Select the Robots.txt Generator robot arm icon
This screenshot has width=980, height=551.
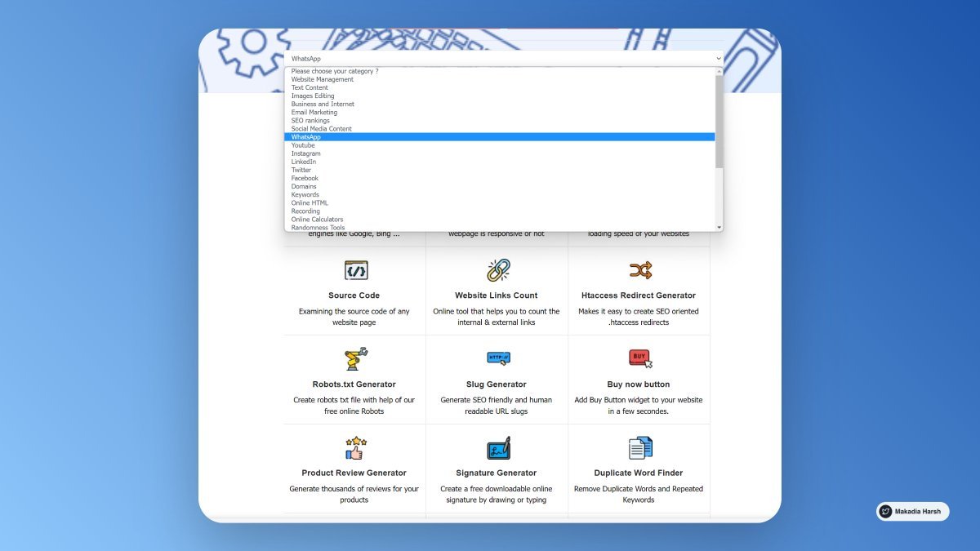[x=355, y=358]
